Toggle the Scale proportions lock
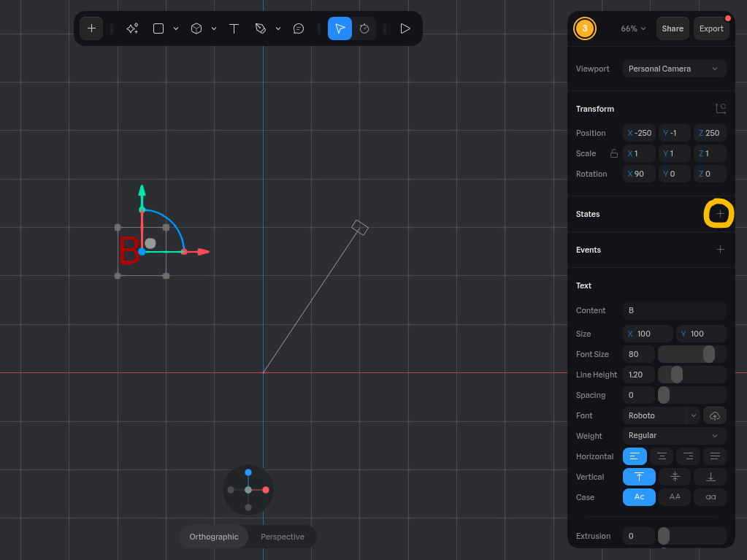747x560 pixels. click(x=614, y=153)
